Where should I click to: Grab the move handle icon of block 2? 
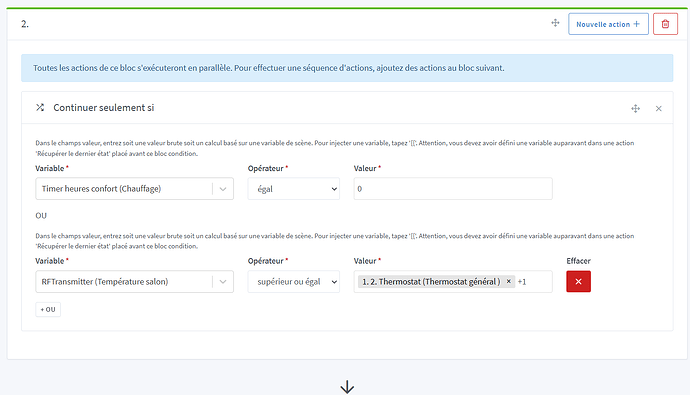pos(555,23)
